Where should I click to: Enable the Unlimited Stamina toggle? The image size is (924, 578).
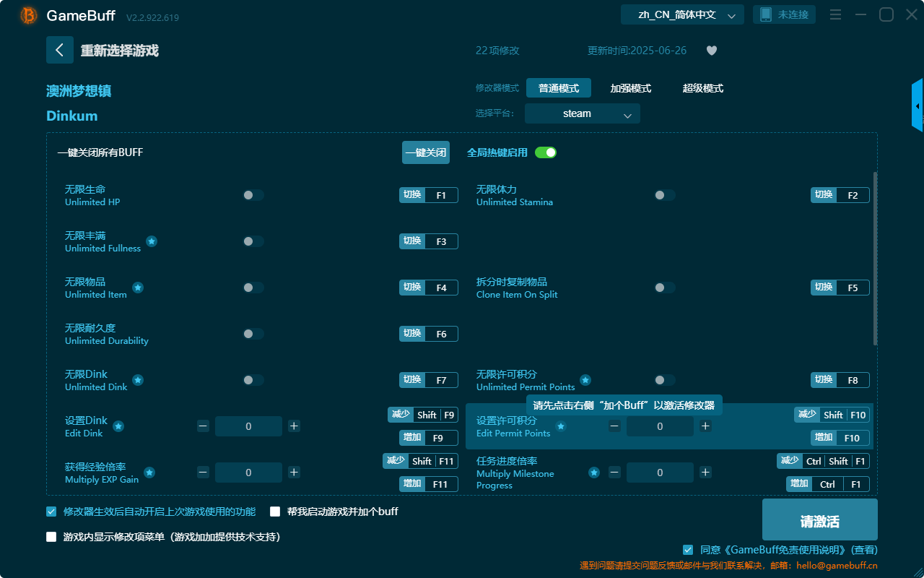pos(665,195)
